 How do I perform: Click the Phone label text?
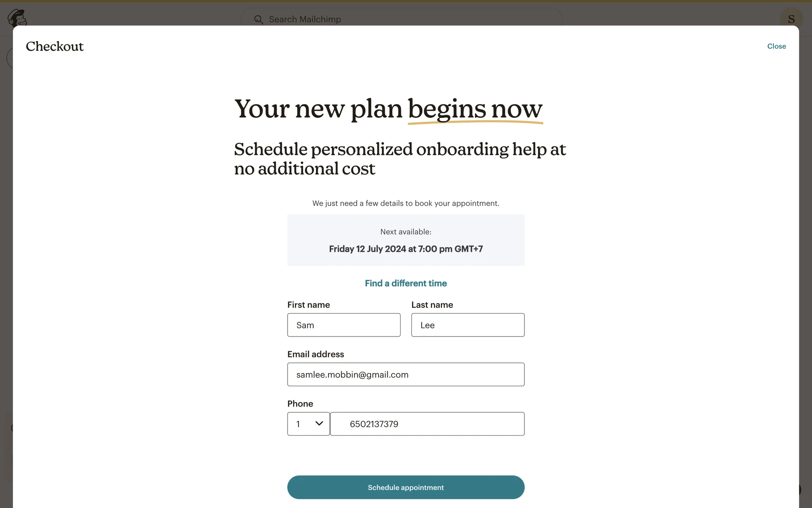point(300,404)
